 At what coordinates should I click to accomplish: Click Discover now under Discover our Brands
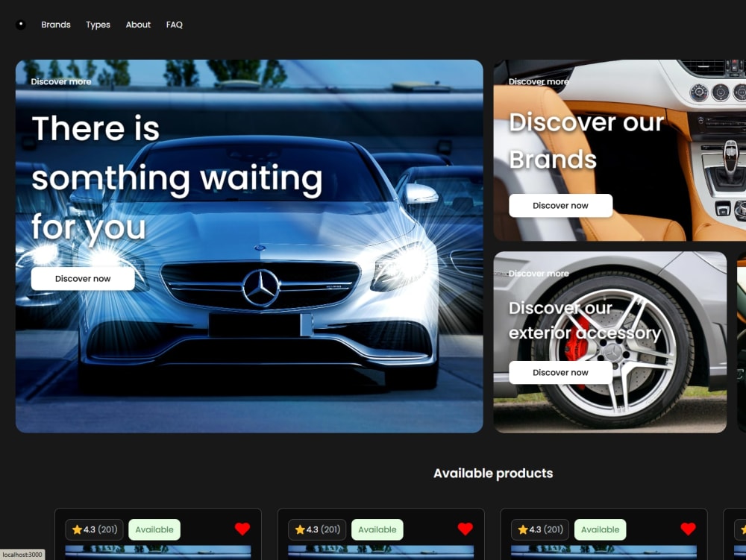560,205
